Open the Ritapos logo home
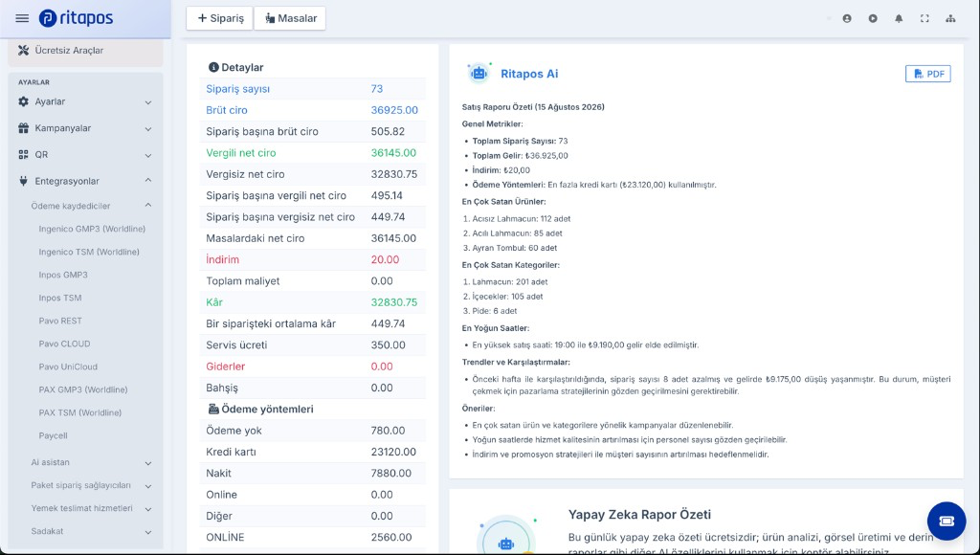 [76, 18]
